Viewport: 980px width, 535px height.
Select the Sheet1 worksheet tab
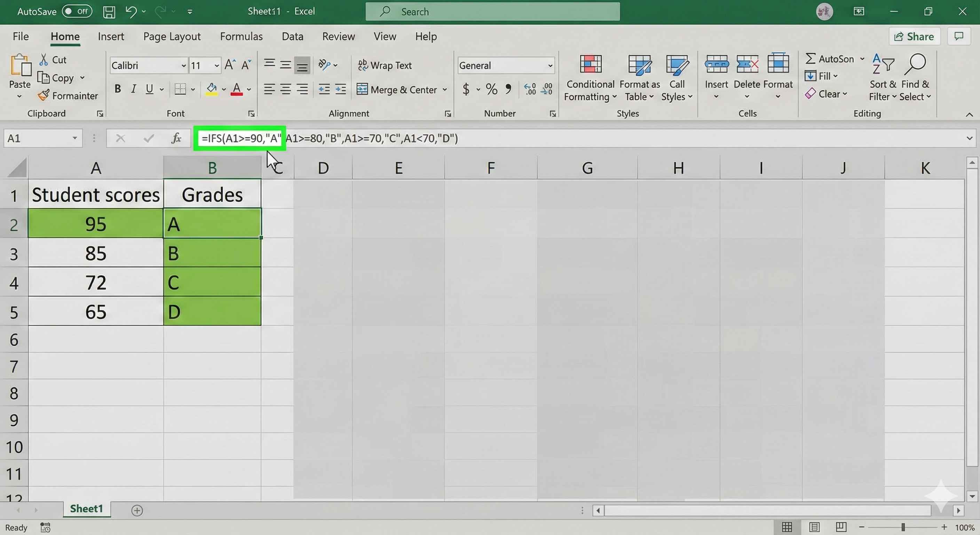click(86, 509)
